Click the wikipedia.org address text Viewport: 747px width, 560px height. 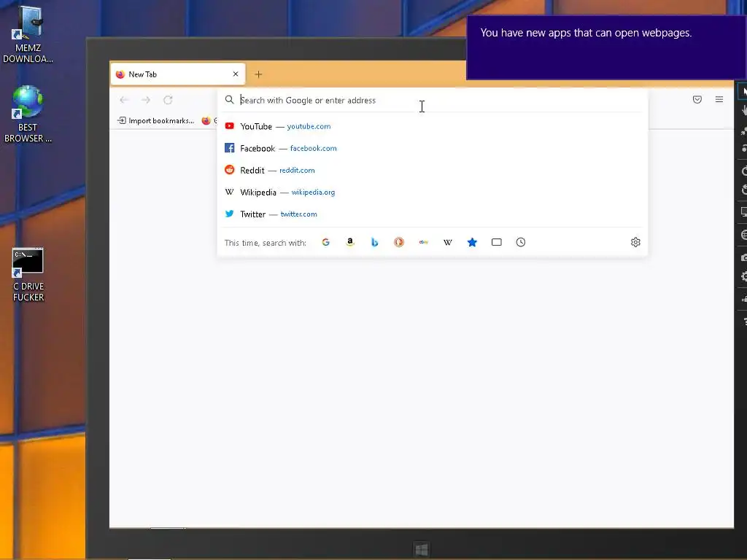coord(313,192)
